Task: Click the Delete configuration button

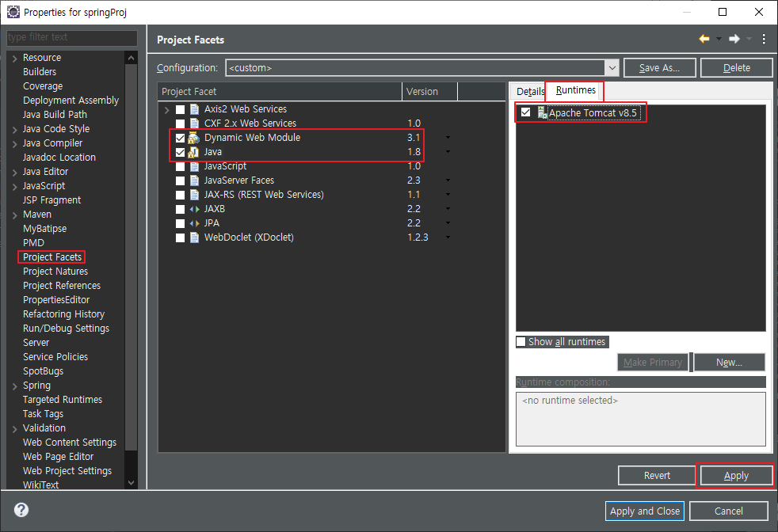Action: (736, 68)
